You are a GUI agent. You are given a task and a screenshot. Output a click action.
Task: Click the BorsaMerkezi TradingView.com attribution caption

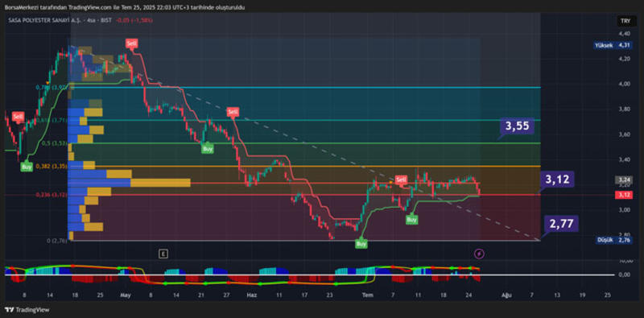coord(125,7)
